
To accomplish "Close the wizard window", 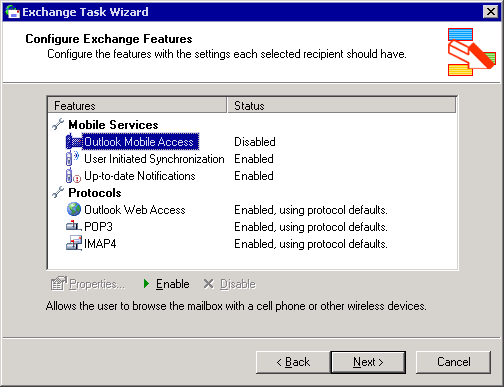I will [x=490, y=12].
